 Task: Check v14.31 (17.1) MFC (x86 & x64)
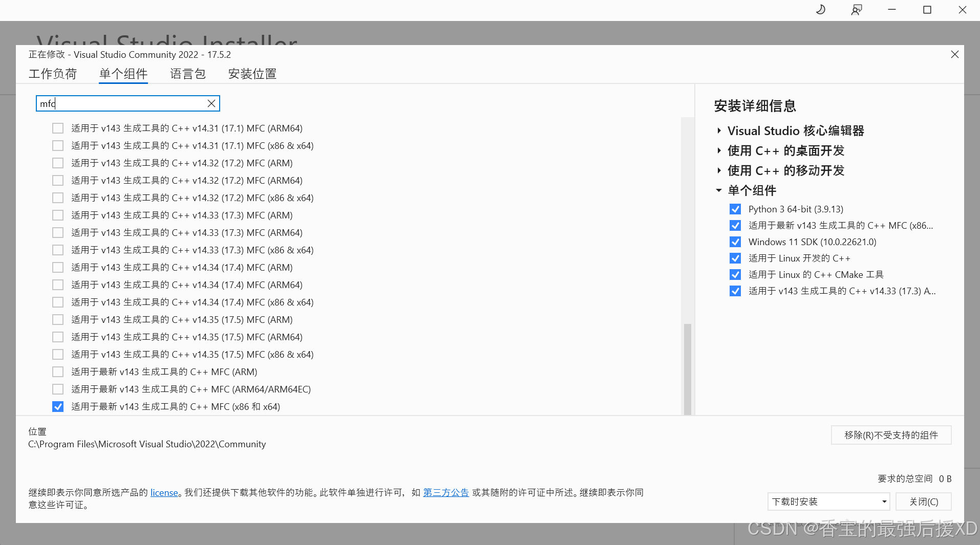pos(58,146)
